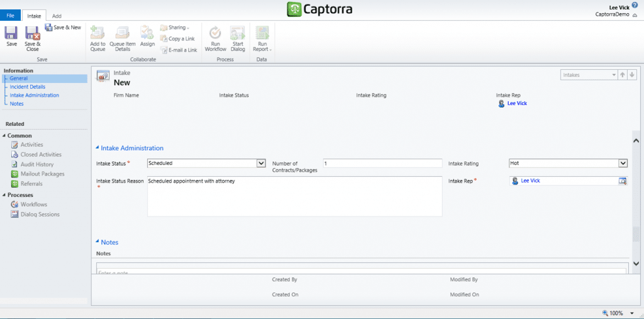Go to Incident Details section
The width and height of the screenshot is (644, 319).
[28, 87]
